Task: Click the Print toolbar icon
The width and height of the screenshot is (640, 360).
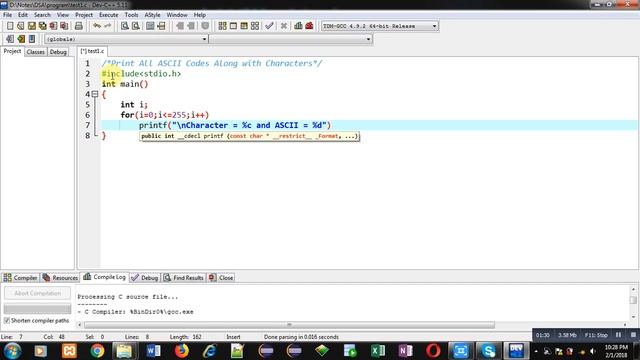Action: pyautogui.click(x=79, y=26)
